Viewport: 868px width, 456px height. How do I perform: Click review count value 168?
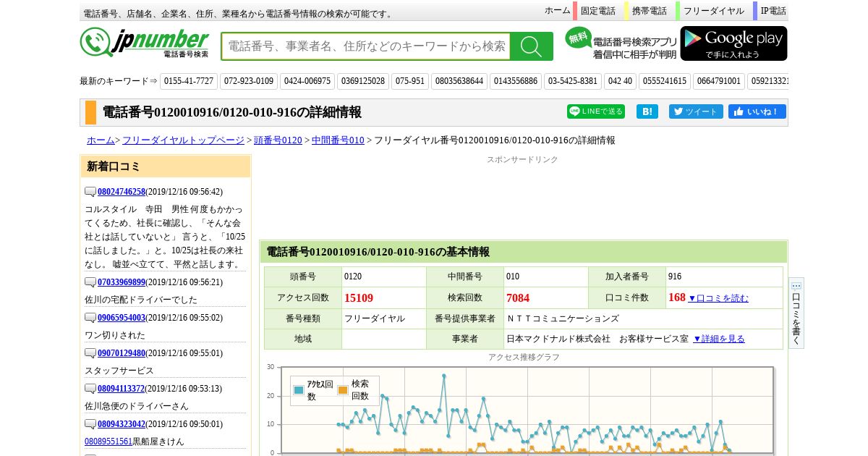(677, 297)
